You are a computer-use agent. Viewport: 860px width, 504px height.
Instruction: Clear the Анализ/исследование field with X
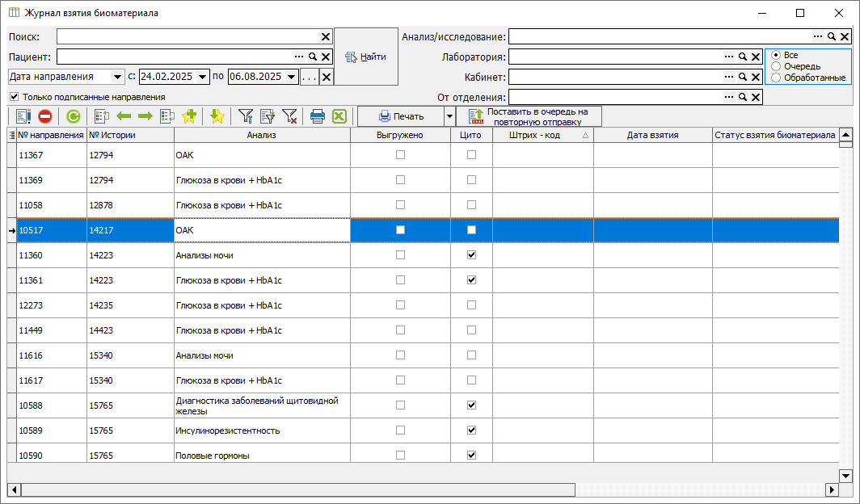coord(845,36)
